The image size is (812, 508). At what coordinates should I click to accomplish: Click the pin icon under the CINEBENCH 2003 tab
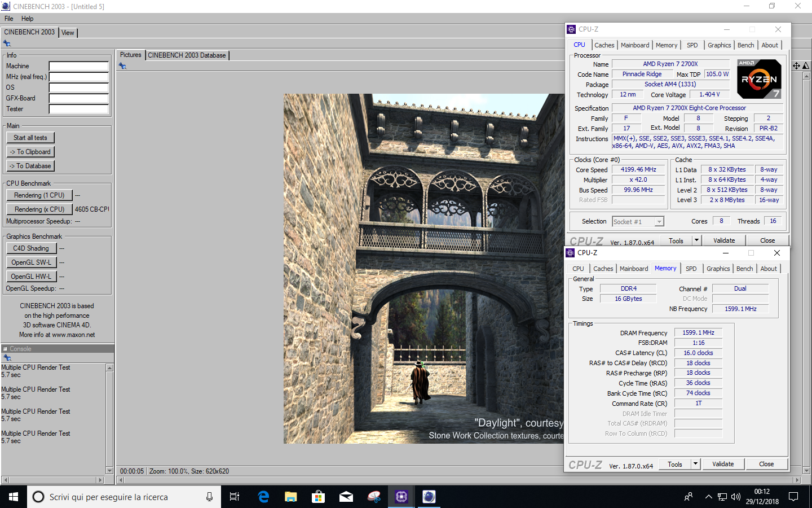pos(7,43)
